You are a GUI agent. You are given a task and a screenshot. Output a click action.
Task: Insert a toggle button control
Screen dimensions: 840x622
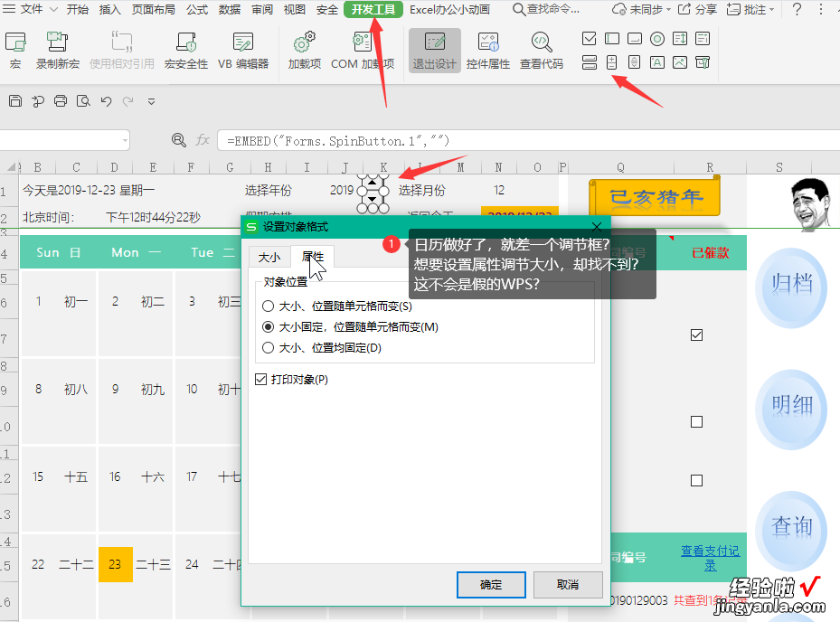pos(589,62)
